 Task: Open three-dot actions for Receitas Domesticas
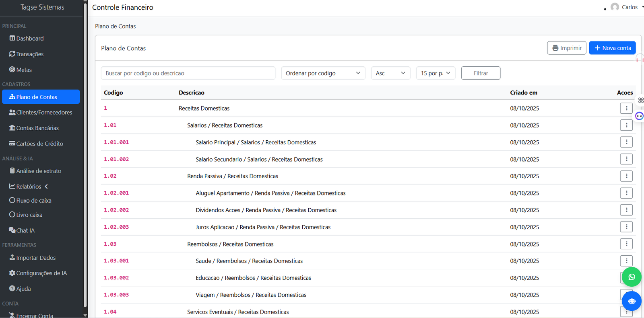(626, 108)
